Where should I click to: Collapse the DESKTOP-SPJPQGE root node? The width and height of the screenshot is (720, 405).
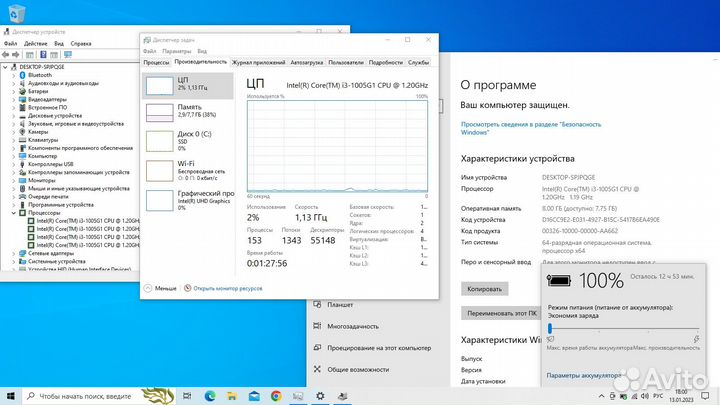[x=5, y=67]
